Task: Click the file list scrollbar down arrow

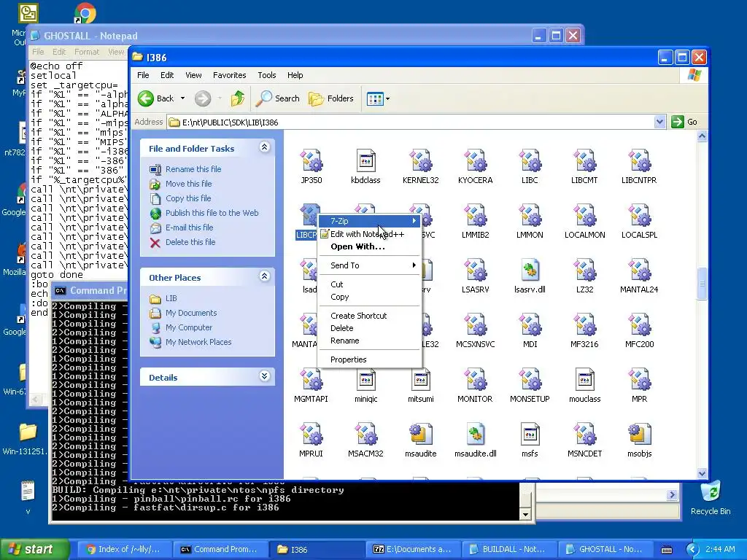Action: coord(702,473)
